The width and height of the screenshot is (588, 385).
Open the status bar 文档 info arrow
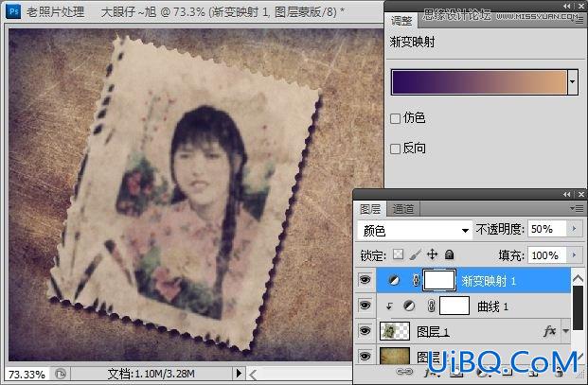click(x=238, y=374)
